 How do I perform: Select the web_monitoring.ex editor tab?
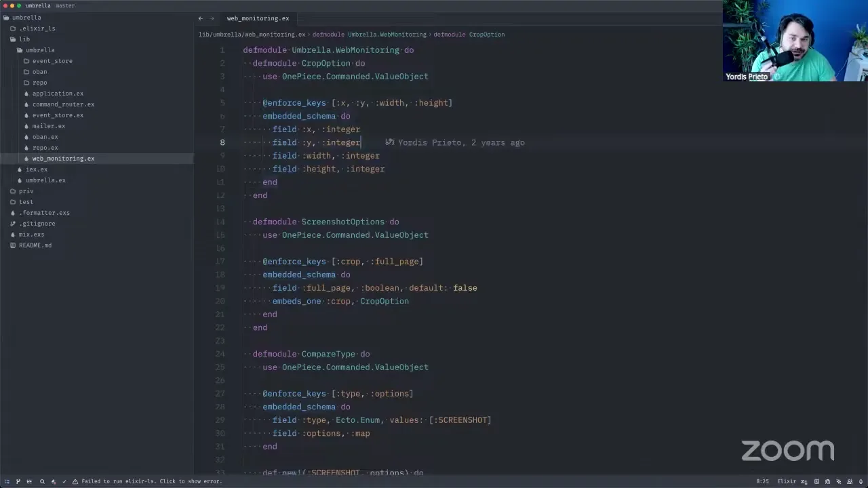coord(258,18)
